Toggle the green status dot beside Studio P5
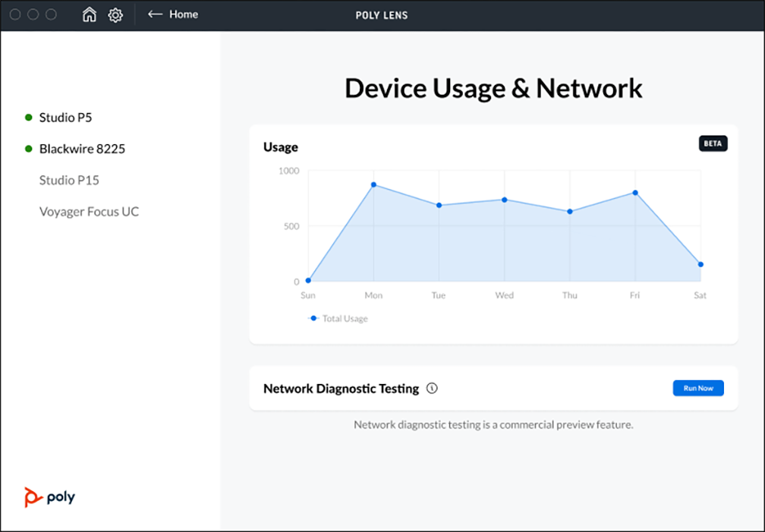Viewport: 765px width, 532px height. pyautogui.click(x=30, y=117)
